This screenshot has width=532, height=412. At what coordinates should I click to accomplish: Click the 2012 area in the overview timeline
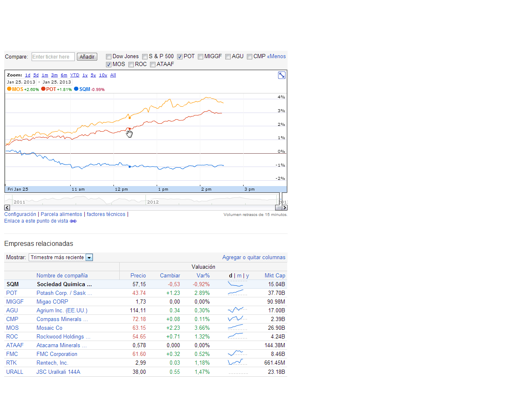153,202
